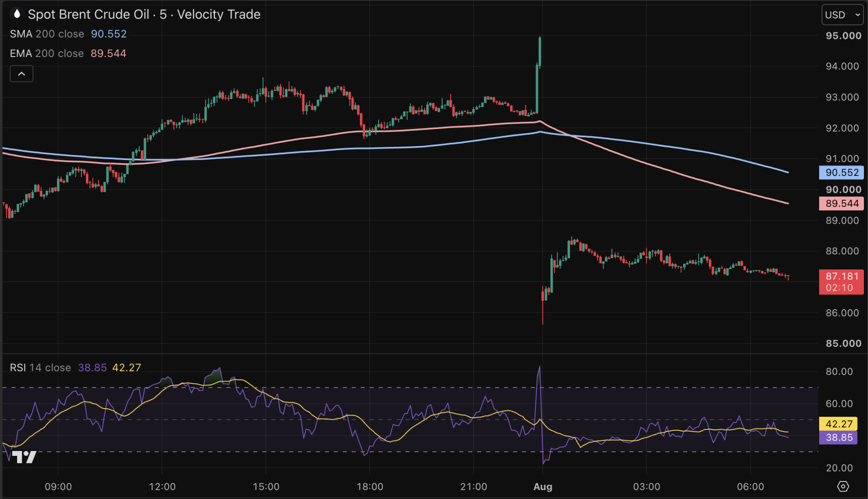Click the 06:00 time axis label
868x499 pixels.
(751, 487)
